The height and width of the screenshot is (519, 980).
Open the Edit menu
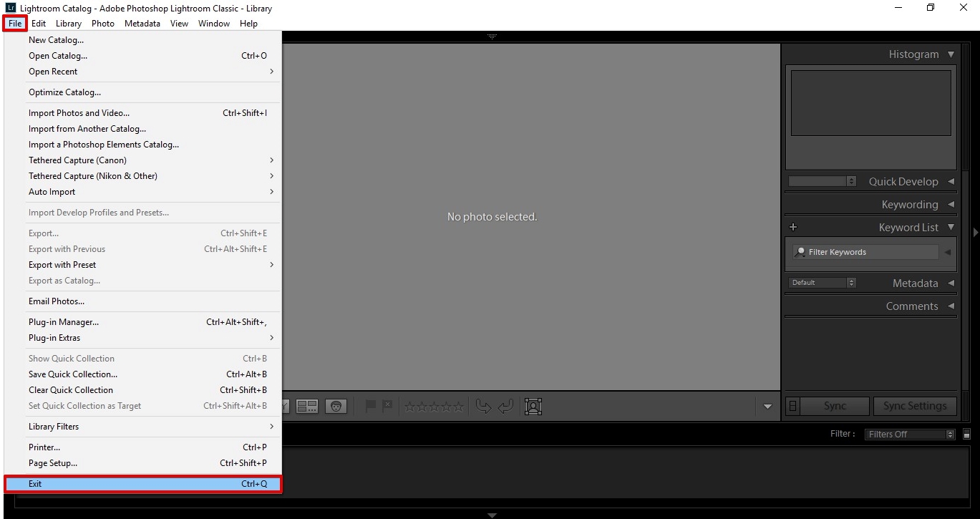tap(39, 23)
